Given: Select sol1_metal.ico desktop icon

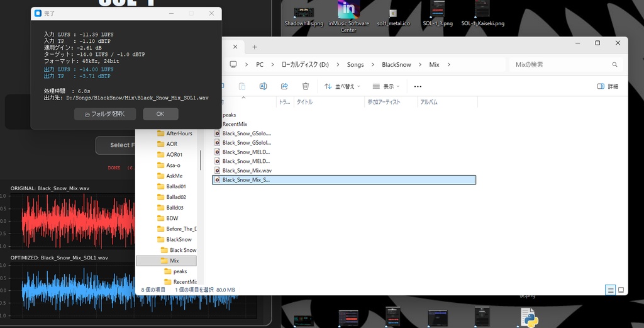Looking at the screenshot, I should 394,16.
